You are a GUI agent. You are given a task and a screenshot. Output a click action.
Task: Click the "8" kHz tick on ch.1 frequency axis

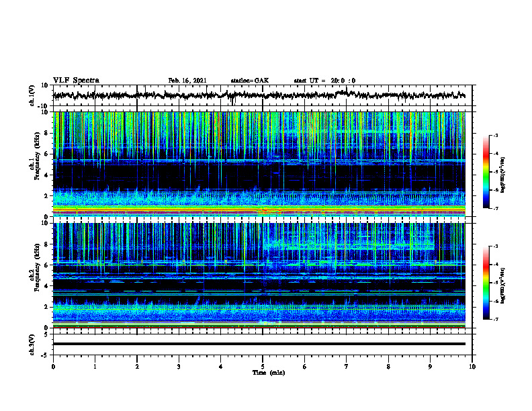tap(47, 133)
